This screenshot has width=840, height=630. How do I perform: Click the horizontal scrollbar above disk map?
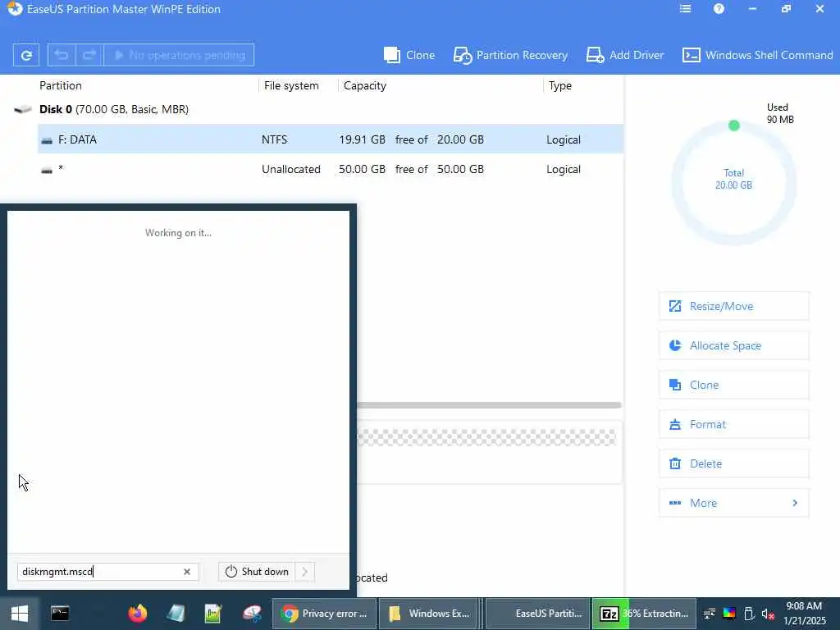[x=489, y=405]
